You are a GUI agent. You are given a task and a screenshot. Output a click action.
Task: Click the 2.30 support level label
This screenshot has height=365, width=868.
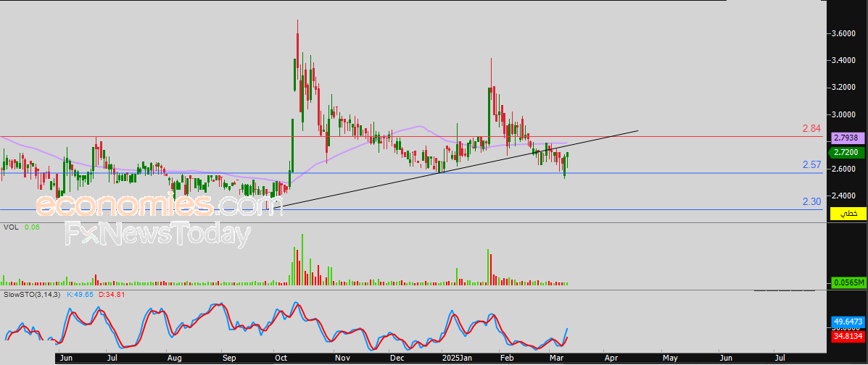click(x=811, y=202)
